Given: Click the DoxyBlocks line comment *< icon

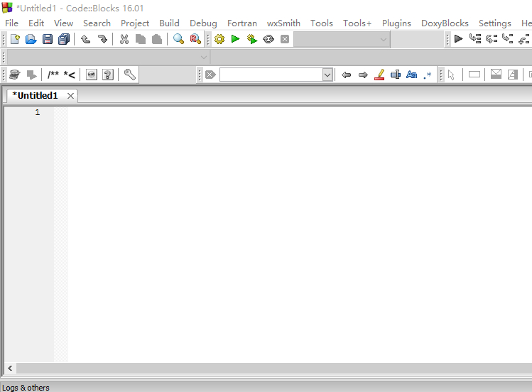Looking at the screenshot, I should click(69, 75).
